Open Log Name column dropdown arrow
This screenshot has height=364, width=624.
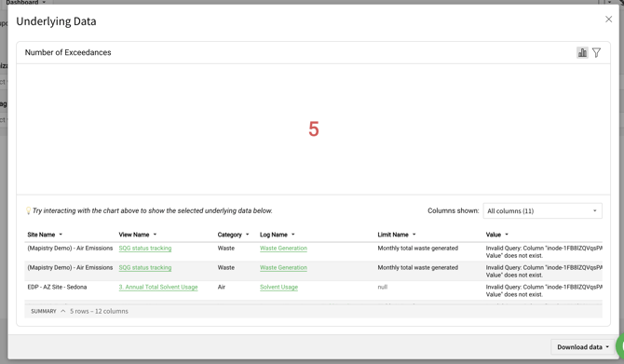click(x=292, y=235)
